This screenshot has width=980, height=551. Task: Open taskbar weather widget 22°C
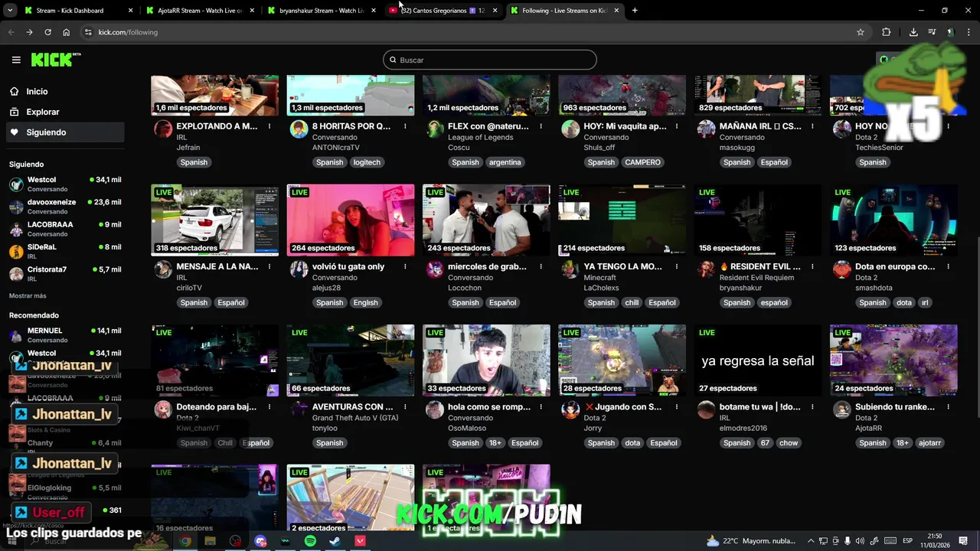coord(751,541)
